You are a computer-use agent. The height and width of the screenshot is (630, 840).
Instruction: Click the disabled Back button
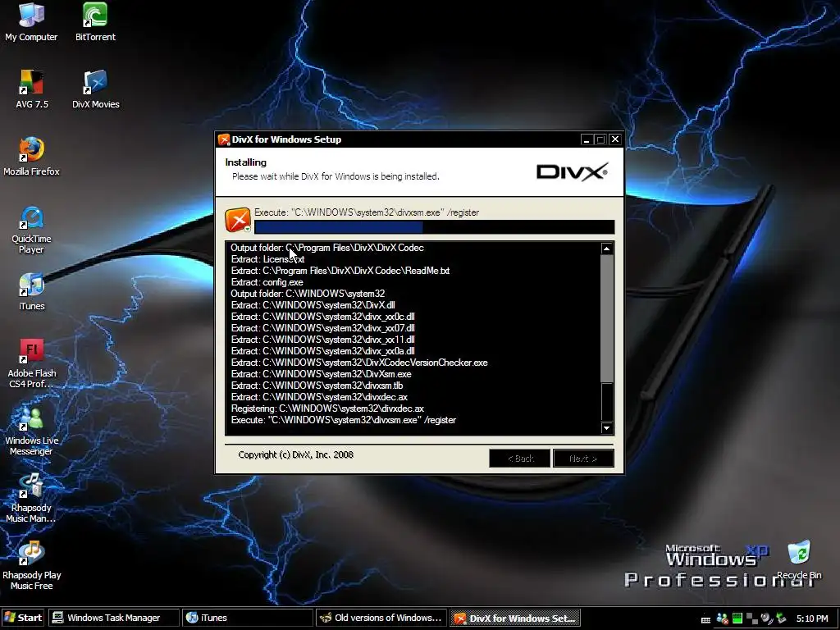[519, 459]
